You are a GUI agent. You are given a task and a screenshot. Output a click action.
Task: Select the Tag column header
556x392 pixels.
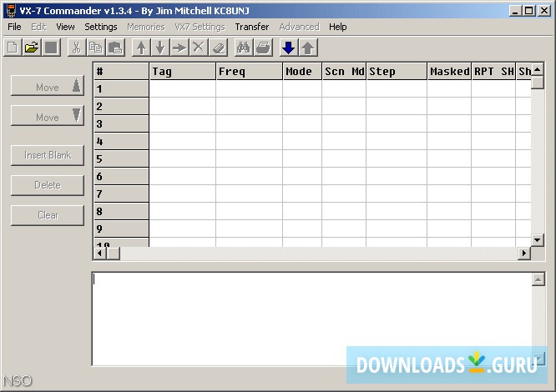pyautogui.click(x=183, y=71)
